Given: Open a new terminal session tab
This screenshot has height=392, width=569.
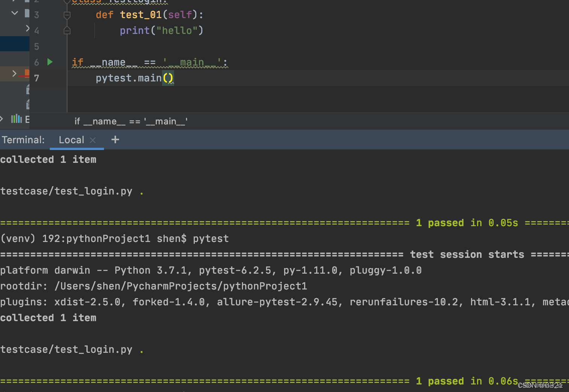Looking at the screenshot, I should [115, 140].
